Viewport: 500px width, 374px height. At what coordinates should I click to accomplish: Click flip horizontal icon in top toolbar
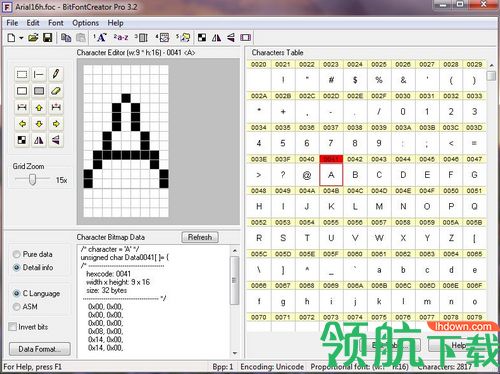coord(216,38)
